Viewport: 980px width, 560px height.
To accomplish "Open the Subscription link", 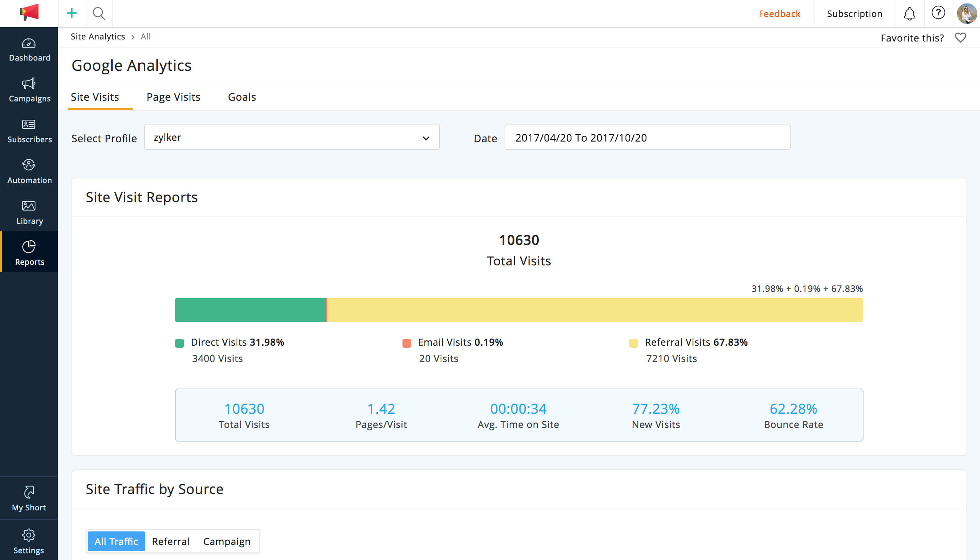I will [854, 14].
